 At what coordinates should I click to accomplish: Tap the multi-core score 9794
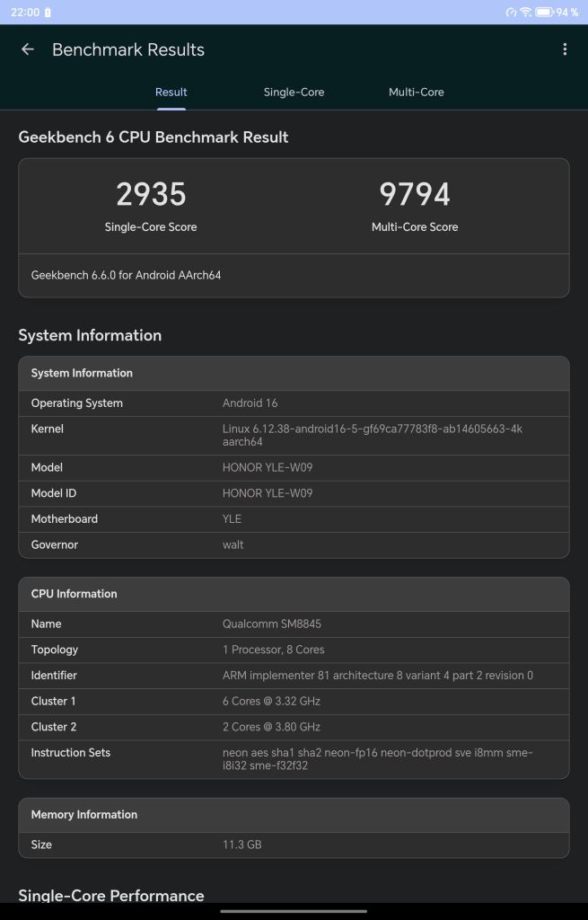(x=415, y=195)
